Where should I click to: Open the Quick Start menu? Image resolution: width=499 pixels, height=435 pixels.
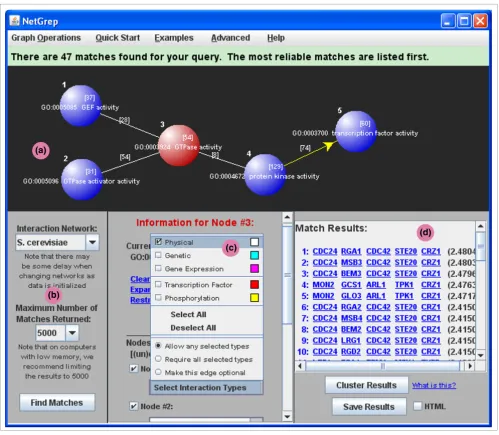(x=118, y=38)
